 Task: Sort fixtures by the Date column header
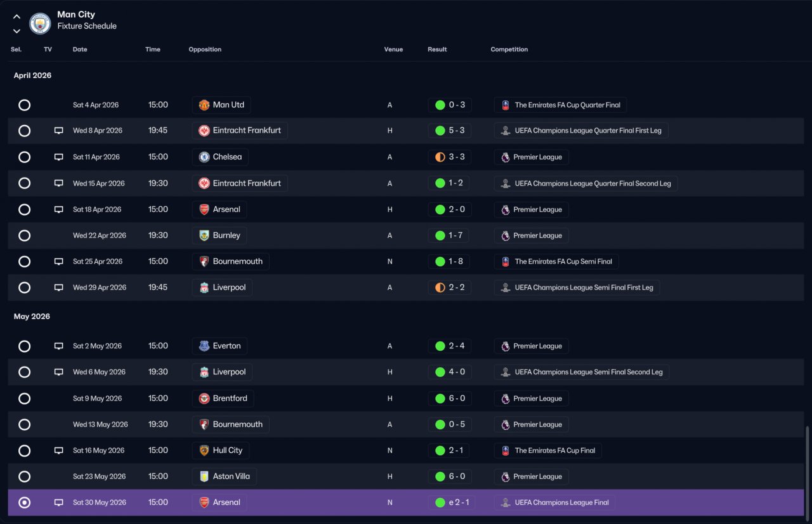(x=80, y=49)
